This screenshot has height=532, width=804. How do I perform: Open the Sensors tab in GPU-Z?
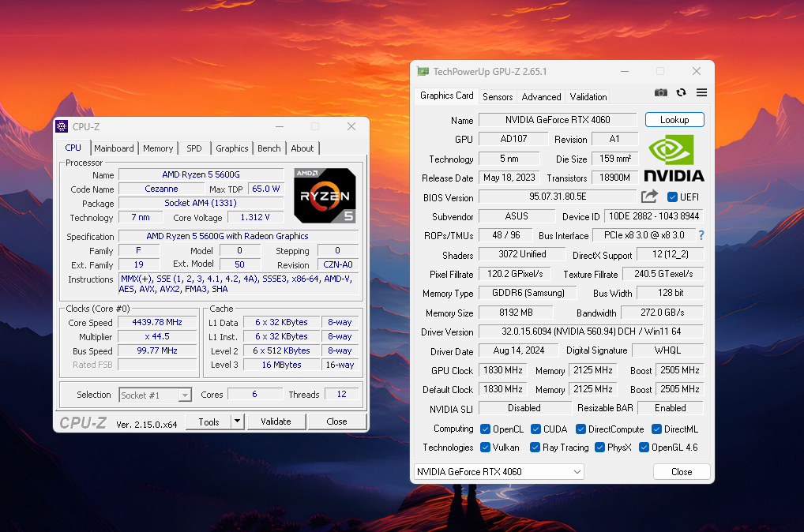498,97
